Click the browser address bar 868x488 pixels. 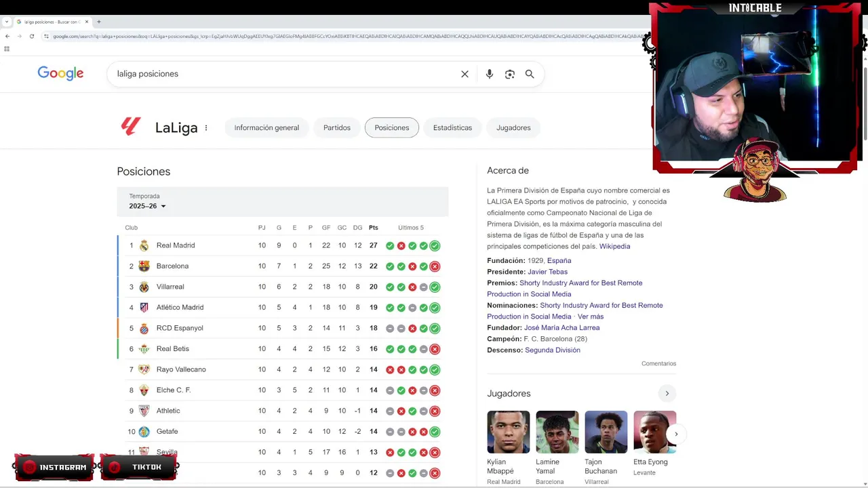click(346, 36)
